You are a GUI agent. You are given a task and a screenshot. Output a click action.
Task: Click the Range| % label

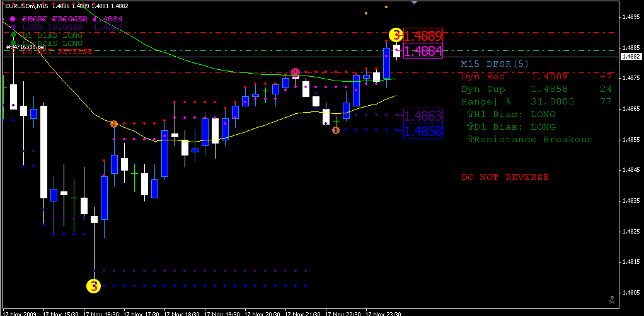tap(486, 102)
